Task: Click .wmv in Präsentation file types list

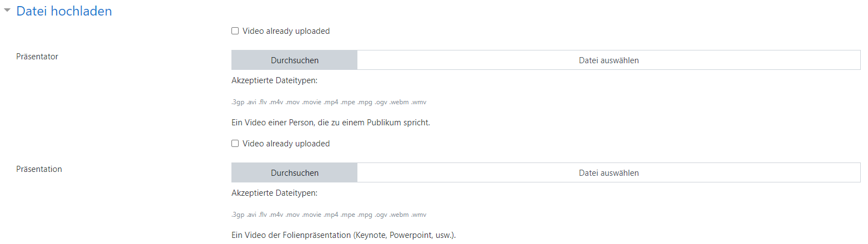Action: point(419,215)
